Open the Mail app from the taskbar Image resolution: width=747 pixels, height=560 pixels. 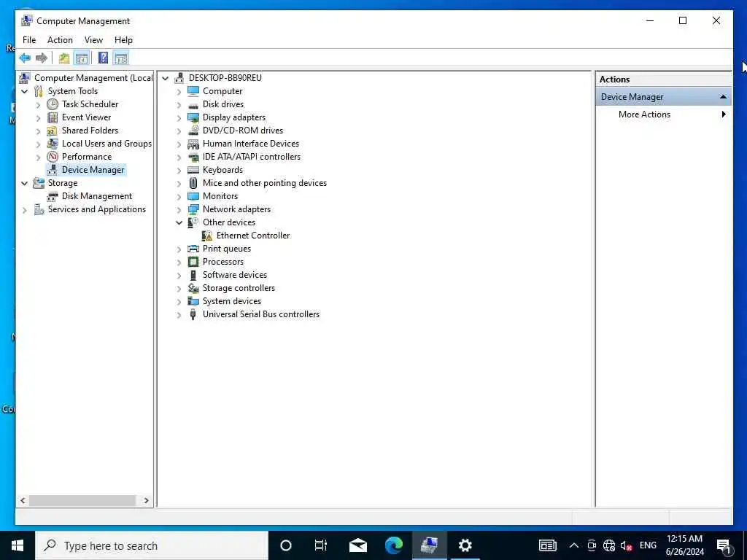click(x=357, y=545)
